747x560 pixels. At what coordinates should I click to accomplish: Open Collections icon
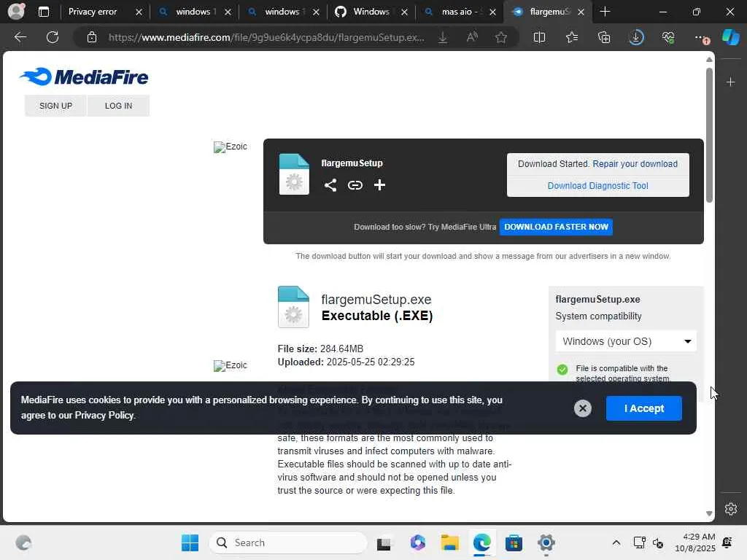[604, 37]
